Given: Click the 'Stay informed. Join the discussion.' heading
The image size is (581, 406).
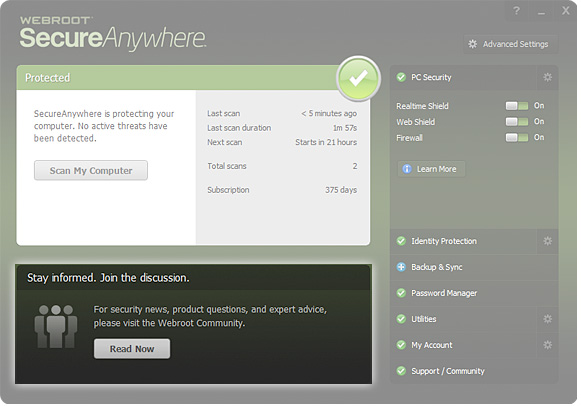Looking at the screenshot, I should coord(108,278).
